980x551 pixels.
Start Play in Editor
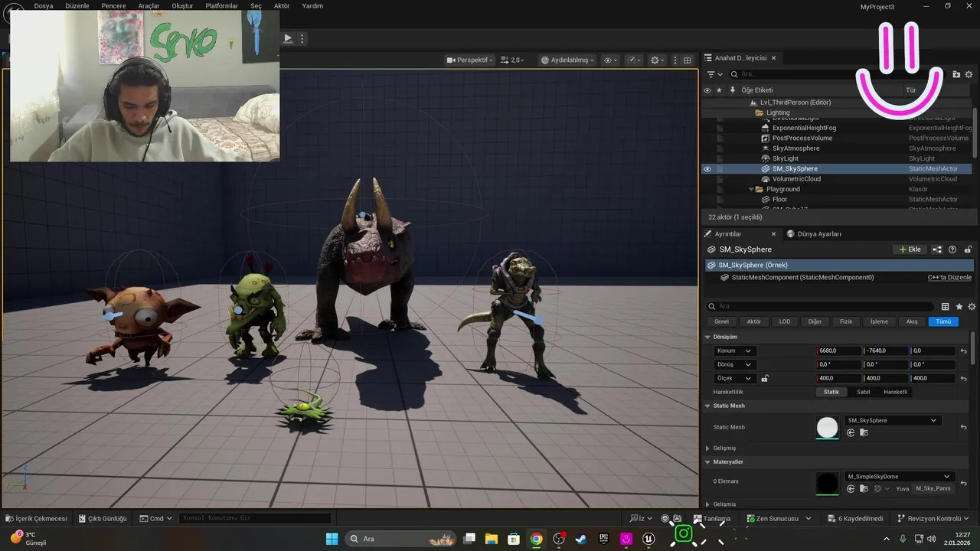click(288, 38)
